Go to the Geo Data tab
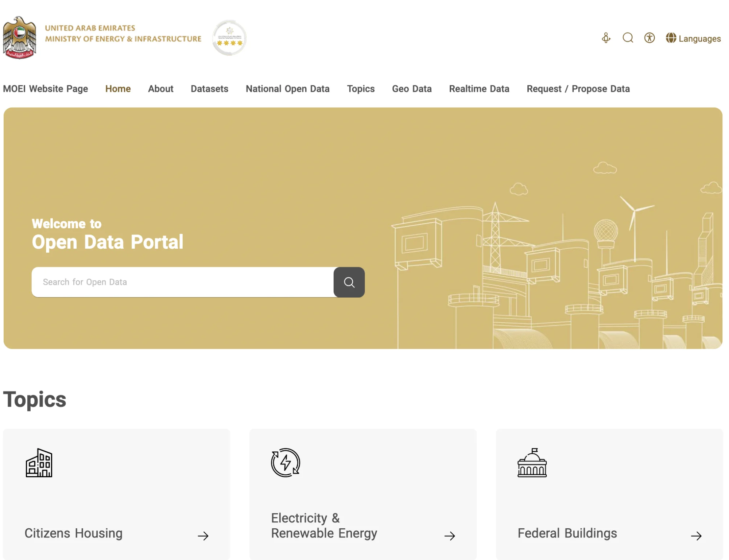This screenshot has height=560, width=729. [412, 89]
